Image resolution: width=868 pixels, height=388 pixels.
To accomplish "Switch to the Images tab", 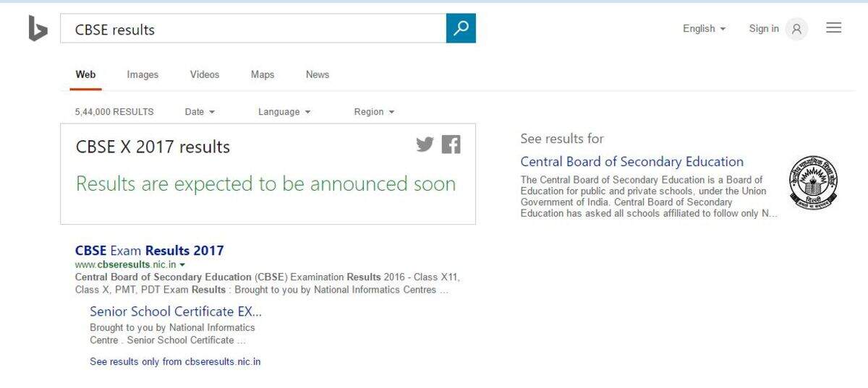I will coord(142,74).
